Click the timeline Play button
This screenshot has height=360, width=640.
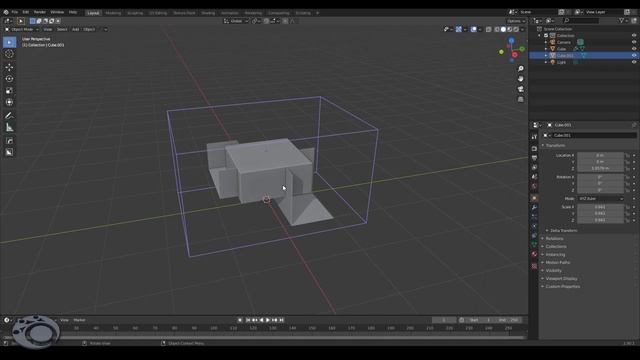[x=268, y=320]
